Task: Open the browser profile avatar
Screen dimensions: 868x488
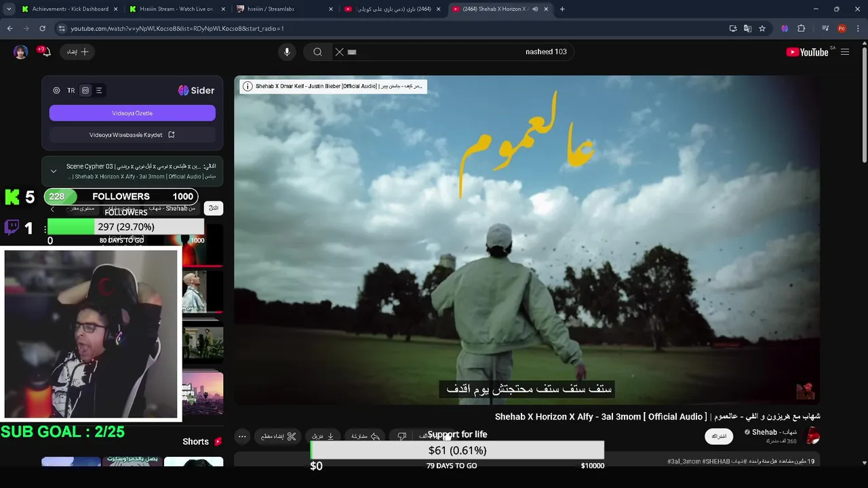Action: tap(842, 28)
